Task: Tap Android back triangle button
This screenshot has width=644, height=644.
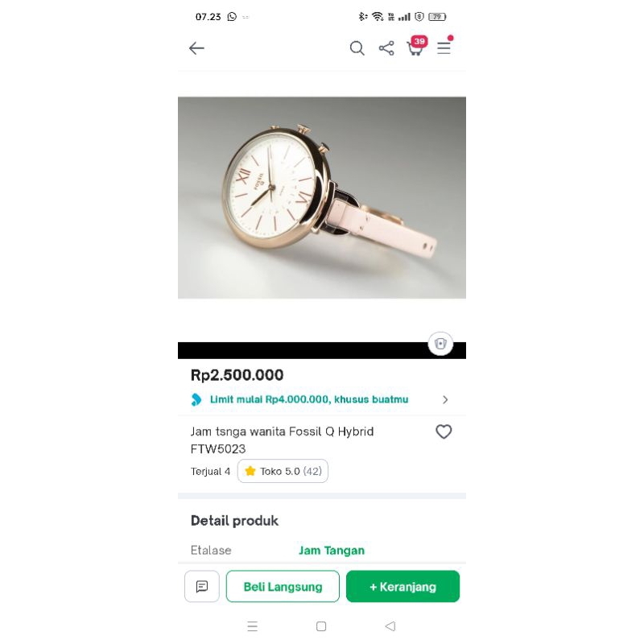Action: click(x=390, y=626)
